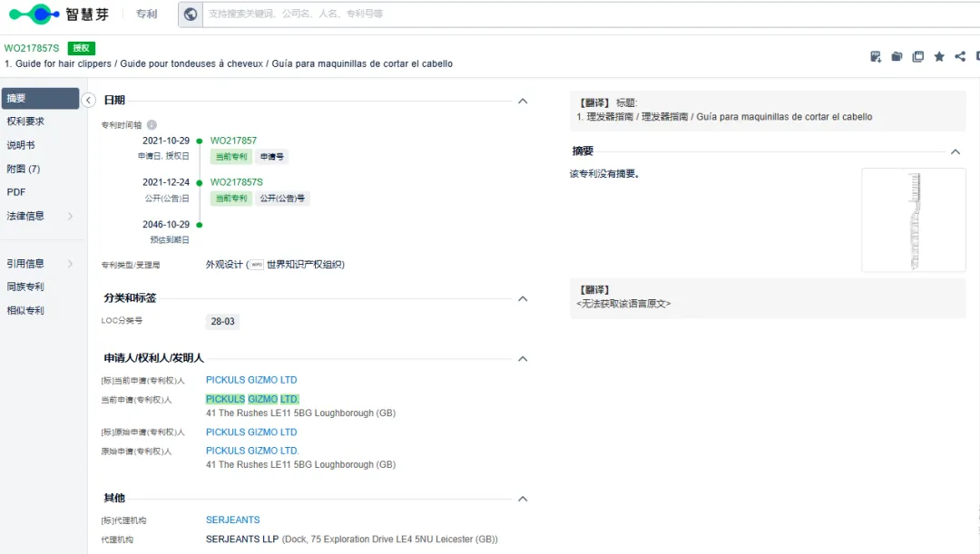Click the 世界知识产权组织 office text

pos(305,265)
